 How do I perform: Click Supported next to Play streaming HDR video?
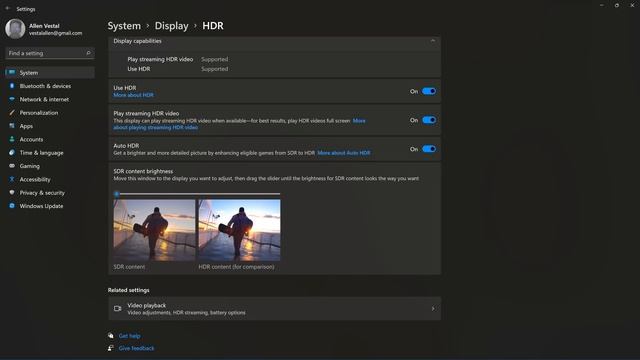click(x=215, y=59)
